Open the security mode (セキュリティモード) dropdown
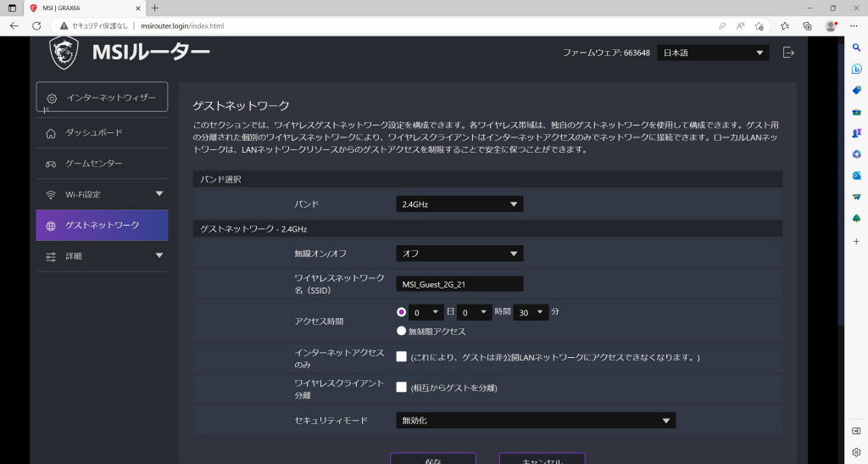The width and height of the screenshot is (868, 464). point(536,421)
